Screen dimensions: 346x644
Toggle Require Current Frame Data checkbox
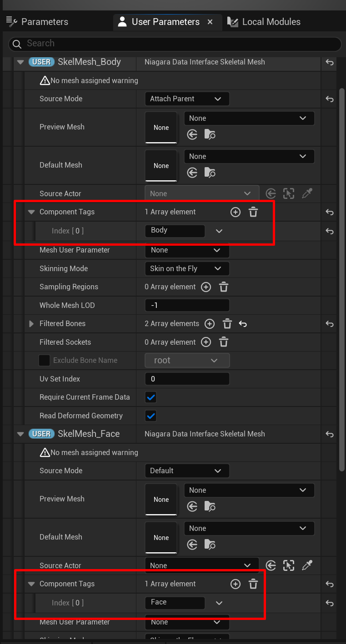pyautogui.click(x=150, y=397)
